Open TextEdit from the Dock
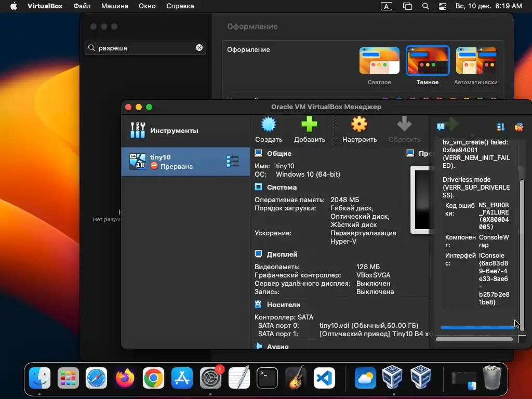The image size is (532, 399). pyautogui.click(x=239, y=378)
